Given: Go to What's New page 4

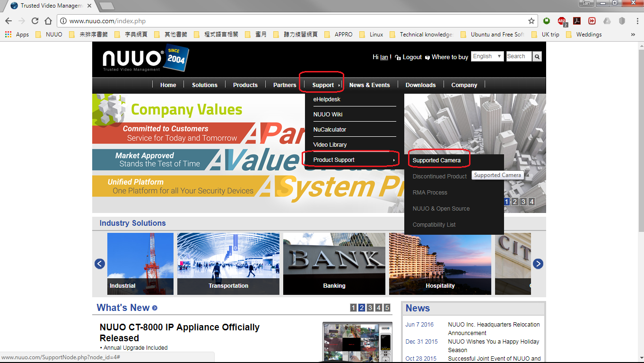Looking at the screenshot, I should [x=379, y=308].
